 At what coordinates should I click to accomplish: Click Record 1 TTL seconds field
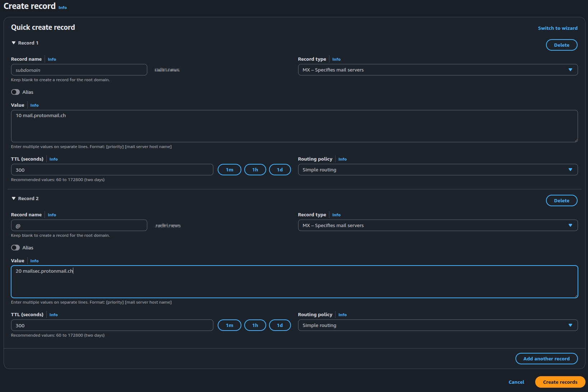112,170
